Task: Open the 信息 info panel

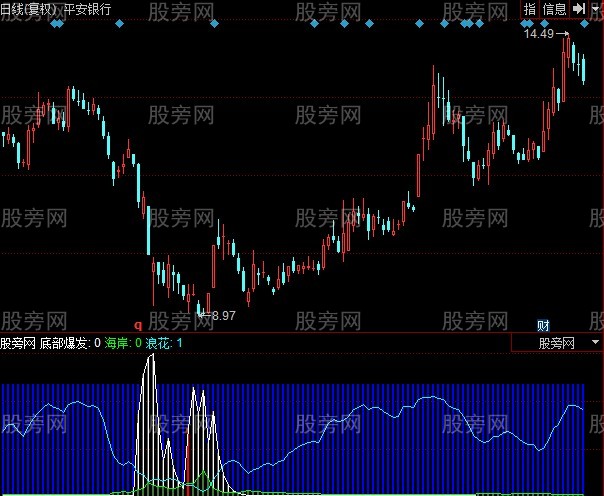Action: [x=554, y=8]
